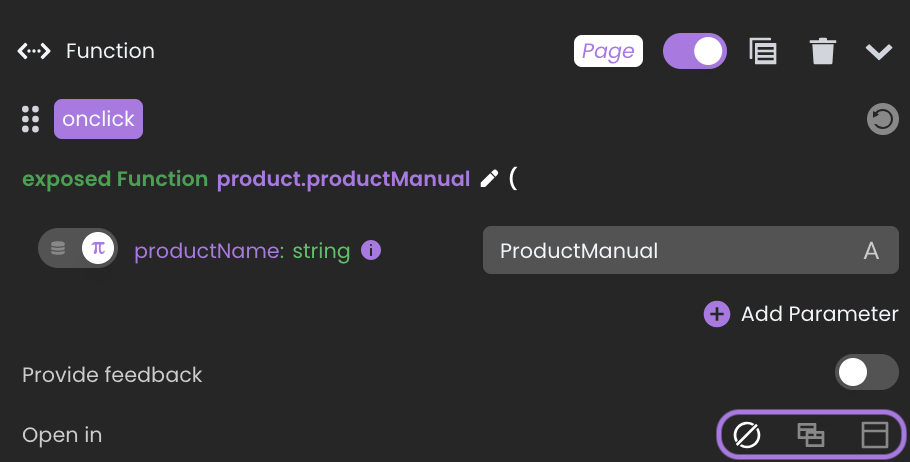The height and width of the screenshot is (462, 910).
Task: Delete the function with trash icon
Action: coord(822,51)
